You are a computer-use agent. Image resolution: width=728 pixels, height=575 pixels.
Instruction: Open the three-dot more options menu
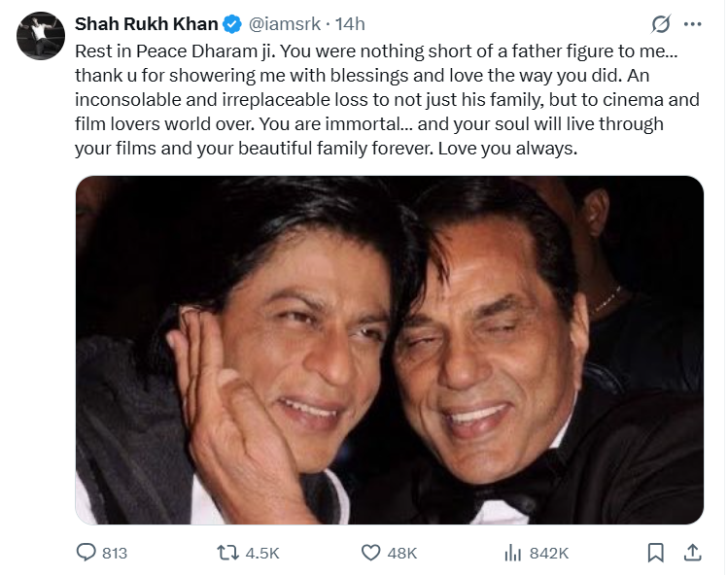(x=692, y=23)
